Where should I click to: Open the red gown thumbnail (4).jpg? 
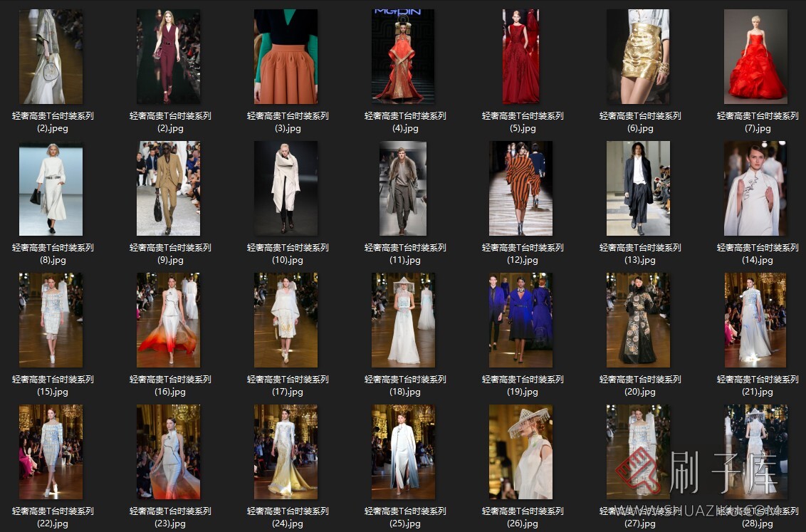[x=403, y=57]
